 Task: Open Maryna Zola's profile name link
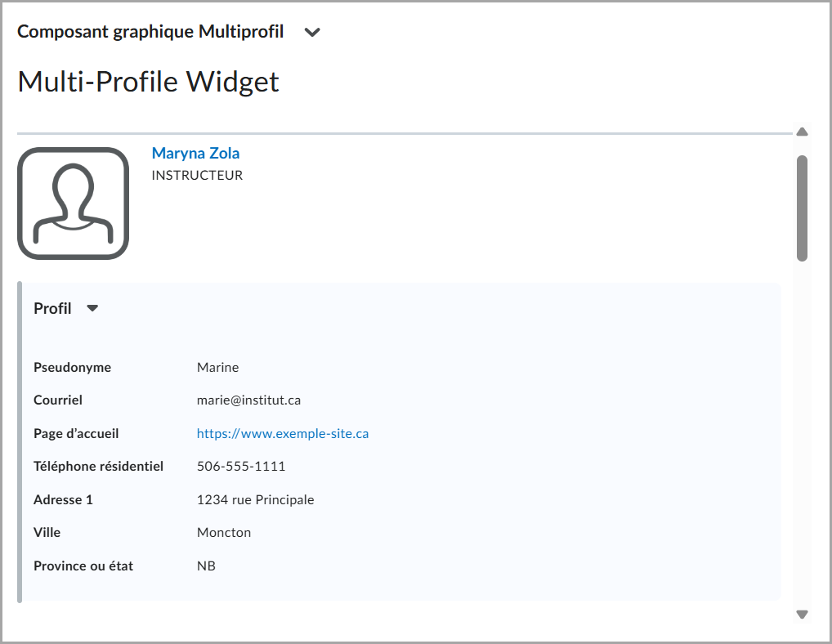tap(195, 153)
